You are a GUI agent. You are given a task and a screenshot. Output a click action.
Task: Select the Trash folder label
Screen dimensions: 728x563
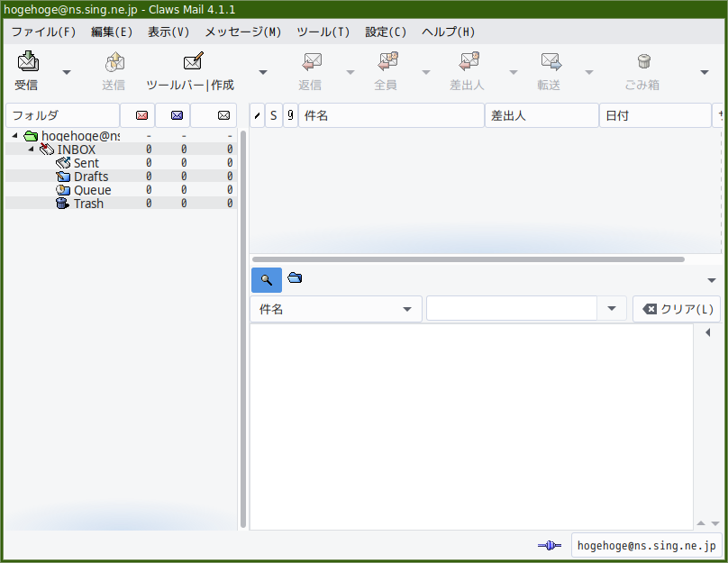[88, 204]
